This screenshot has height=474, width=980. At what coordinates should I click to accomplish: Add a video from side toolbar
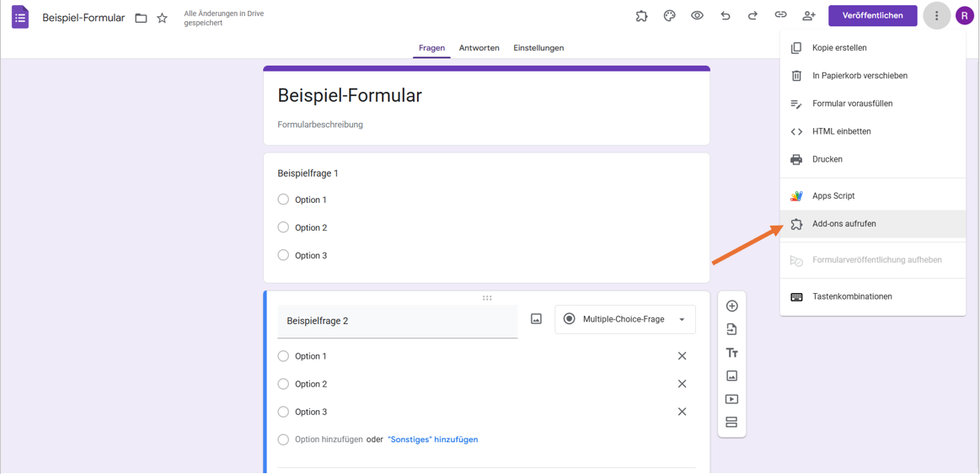[x=731, y=399]
